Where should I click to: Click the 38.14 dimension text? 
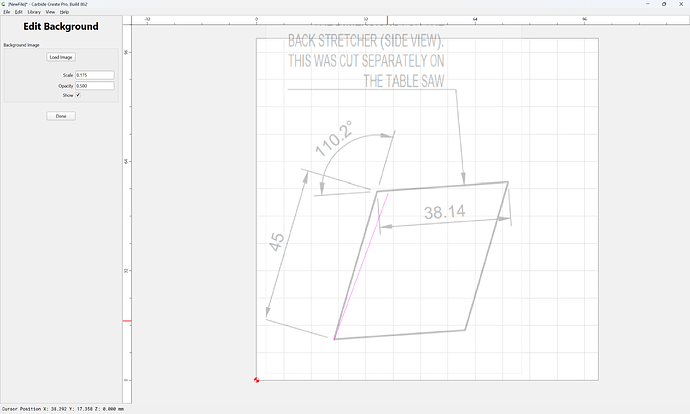point(444,212)
